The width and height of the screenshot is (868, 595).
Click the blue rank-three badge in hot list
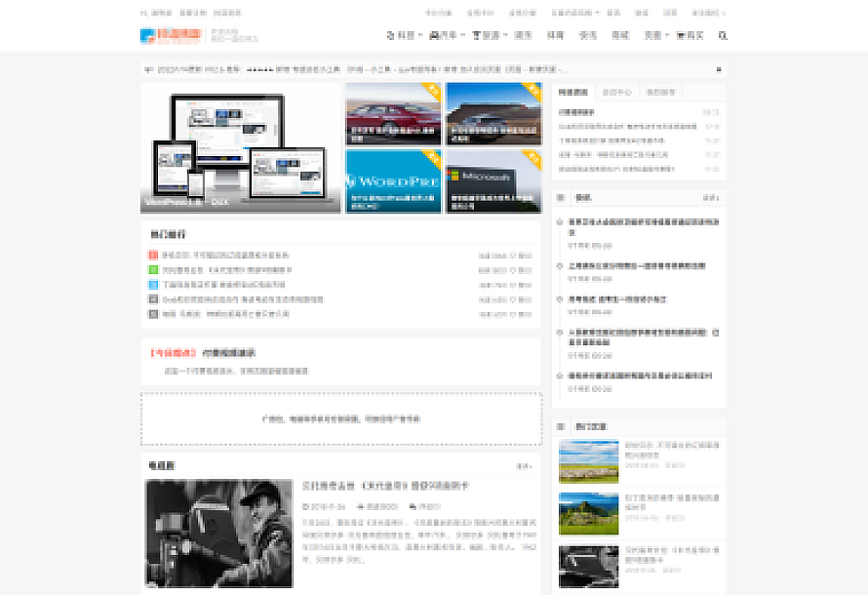pyautogui.click(x=153, y=284)
